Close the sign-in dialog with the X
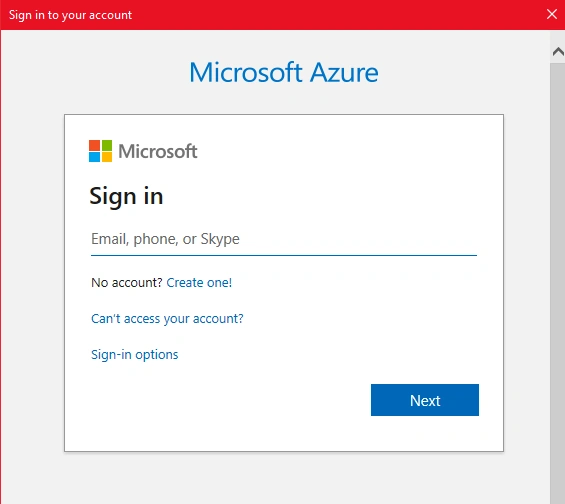The height and width of the screenshot is (504, 565). (x=552, y=14)
